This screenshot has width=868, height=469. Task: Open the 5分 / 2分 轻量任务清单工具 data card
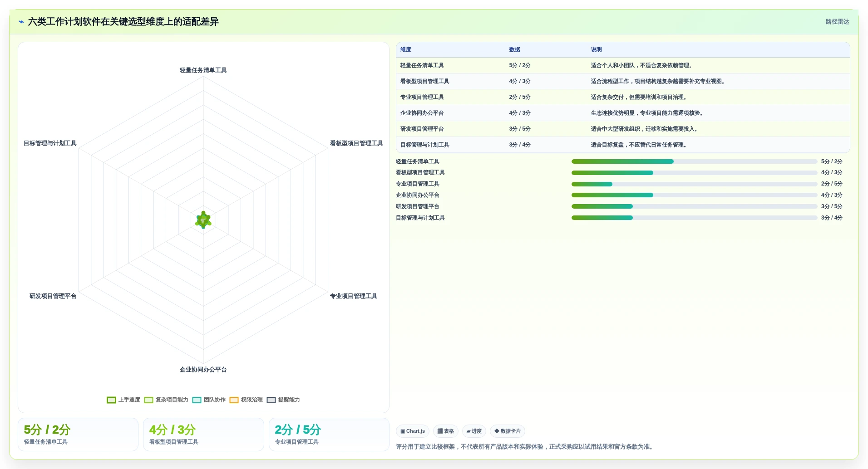tap(78, 435)
